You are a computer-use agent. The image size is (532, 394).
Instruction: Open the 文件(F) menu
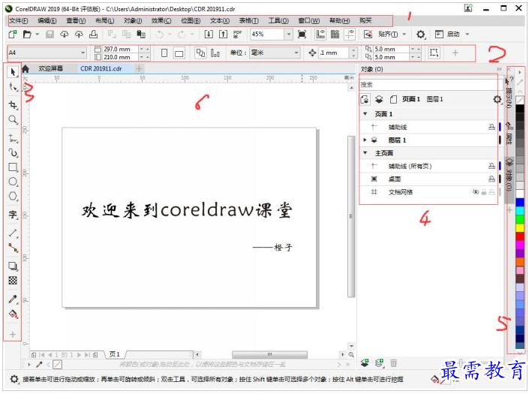pos(19,21)
